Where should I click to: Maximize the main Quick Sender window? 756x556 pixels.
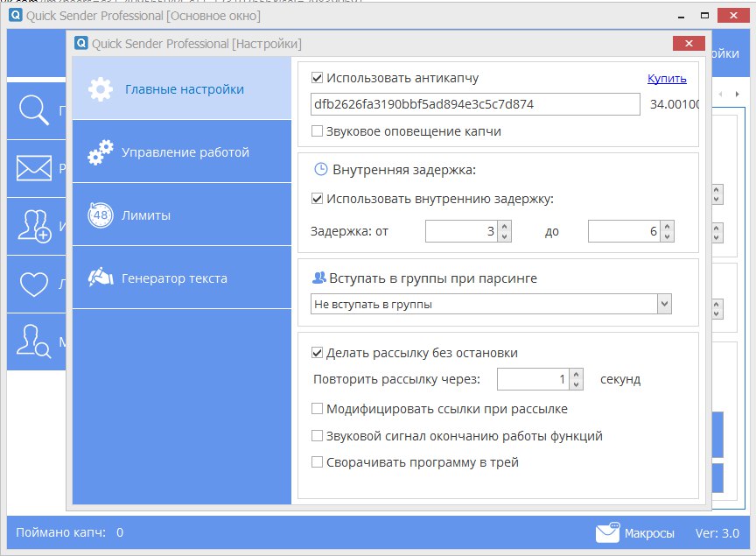[x=704, y=16]
